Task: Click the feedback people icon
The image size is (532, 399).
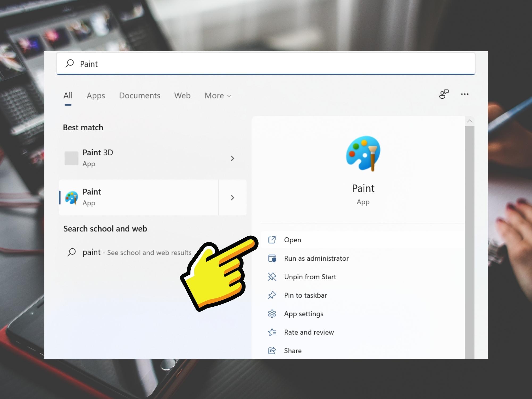Action: (x=444, y=94)
